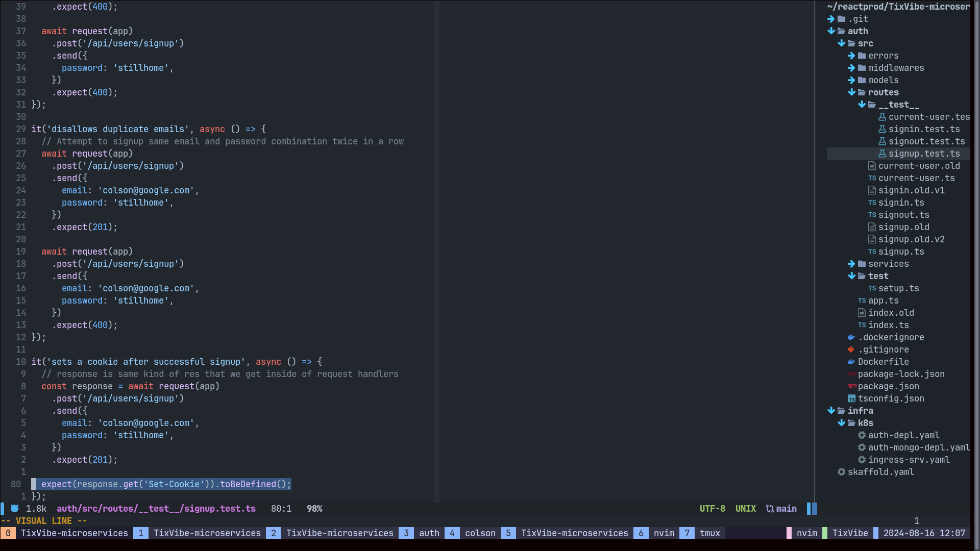The image size is (980, 551).
Task: Click the document icon beside signup.old.v2
Action: [872, 239]
